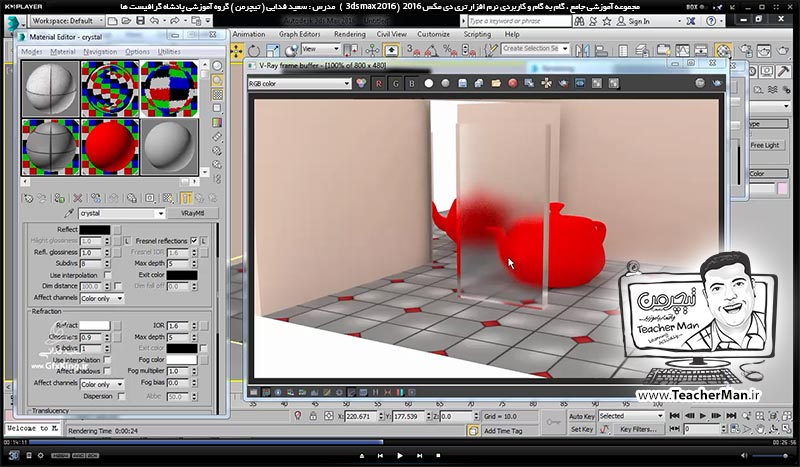
Task: Open the Selected key filter dropdown
Action: tap(631, 416)
